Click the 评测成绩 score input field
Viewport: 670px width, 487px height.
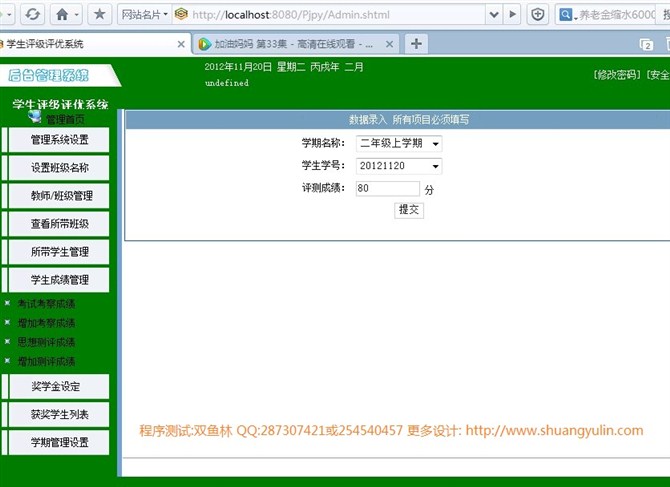point(388,188)
